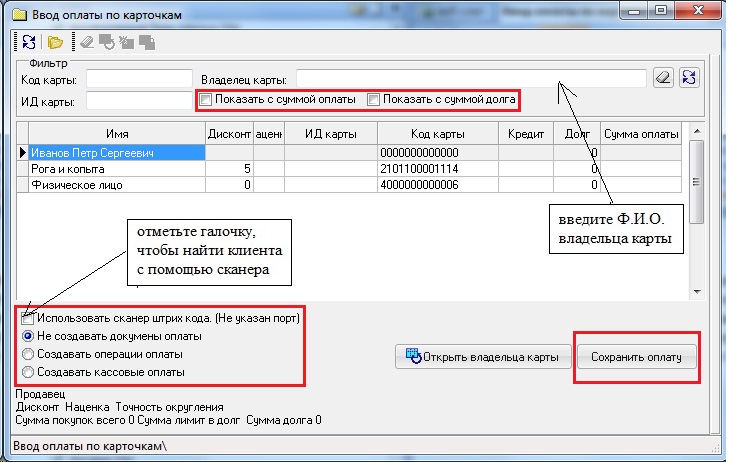Focus the 'Код карты' input field

(x=139, y=79)
